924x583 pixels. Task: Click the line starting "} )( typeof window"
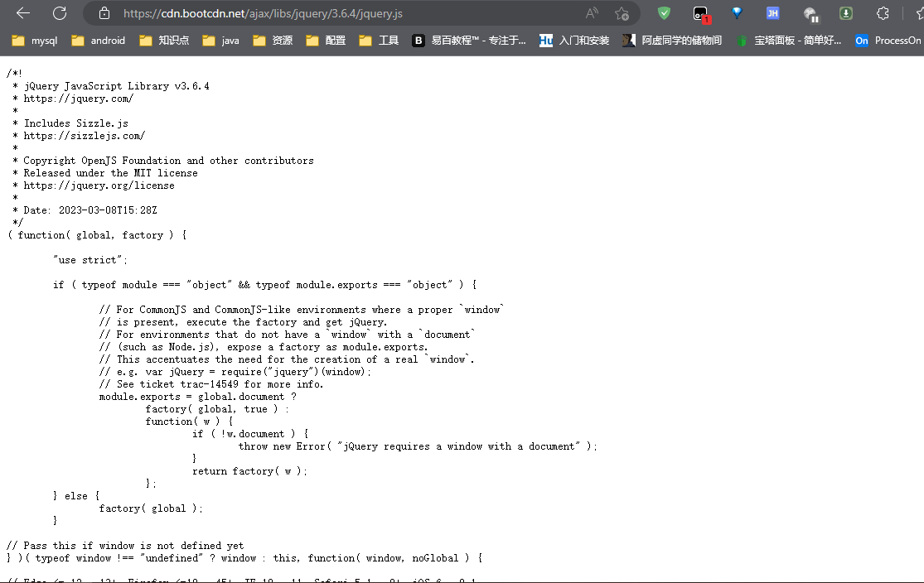point(244,557)
